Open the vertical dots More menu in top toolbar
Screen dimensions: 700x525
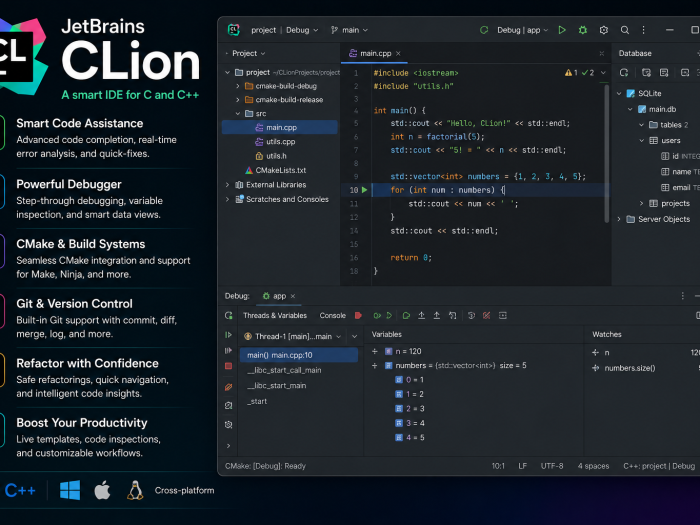643,30
